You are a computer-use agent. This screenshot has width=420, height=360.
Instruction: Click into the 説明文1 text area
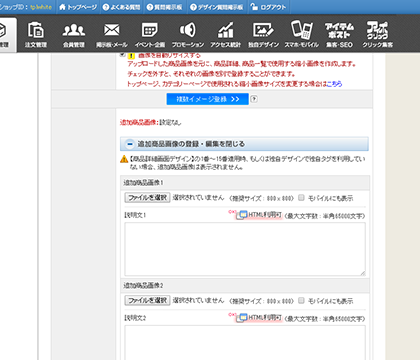click(x=245, y=249)
